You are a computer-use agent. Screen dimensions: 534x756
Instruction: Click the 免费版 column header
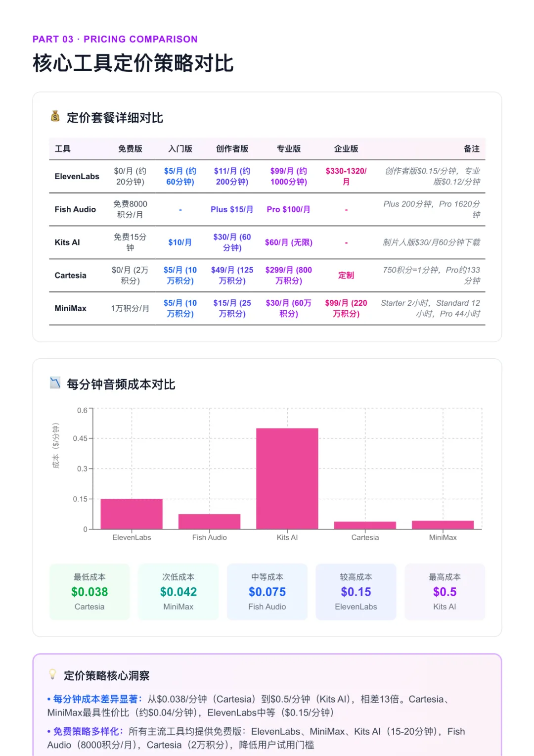point(130,149)
